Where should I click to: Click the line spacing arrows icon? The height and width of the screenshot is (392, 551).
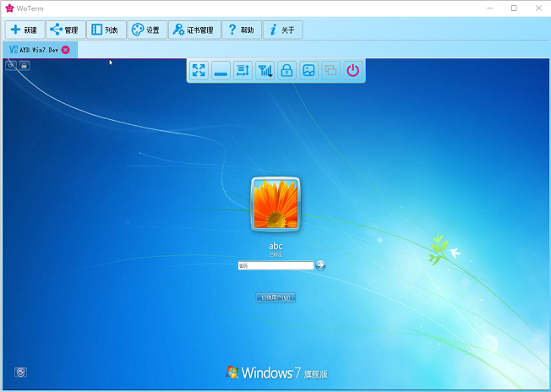point(243,70)
